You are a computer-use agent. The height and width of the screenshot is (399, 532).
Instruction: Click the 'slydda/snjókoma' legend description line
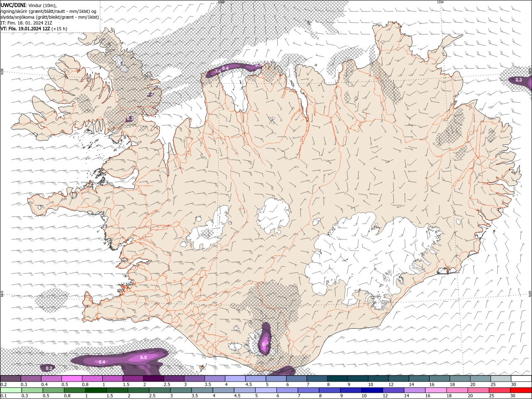[49, 17]
